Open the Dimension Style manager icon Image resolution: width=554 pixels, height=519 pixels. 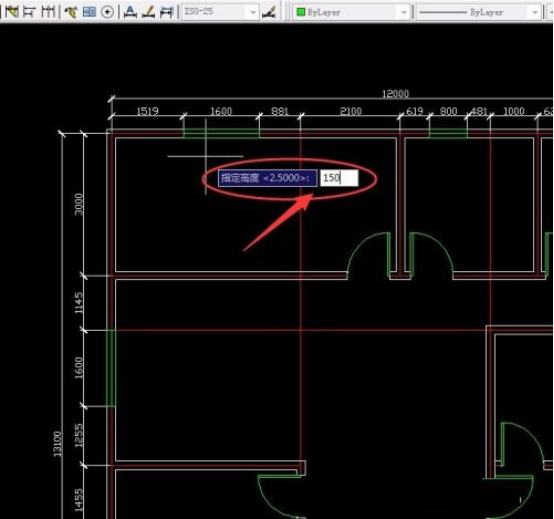pyautogui.click(x=269, y=12)
